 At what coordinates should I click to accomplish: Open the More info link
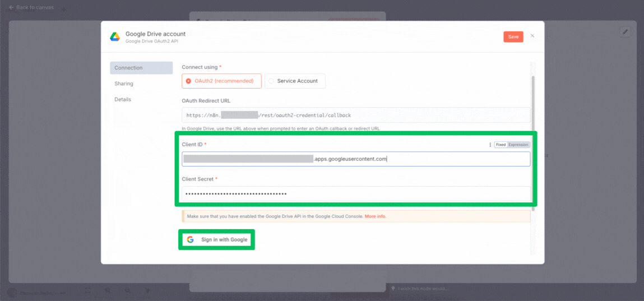click(375, 216)
